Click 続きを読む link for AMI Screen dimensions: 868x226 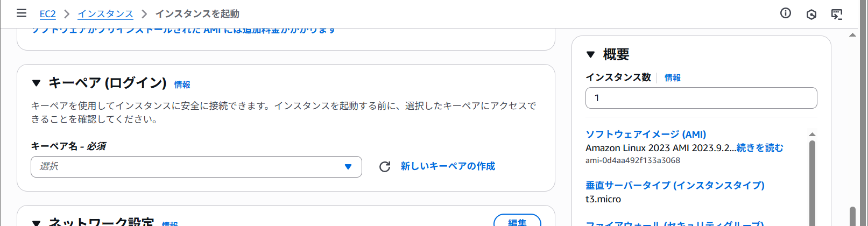click(x=760, y=148)
